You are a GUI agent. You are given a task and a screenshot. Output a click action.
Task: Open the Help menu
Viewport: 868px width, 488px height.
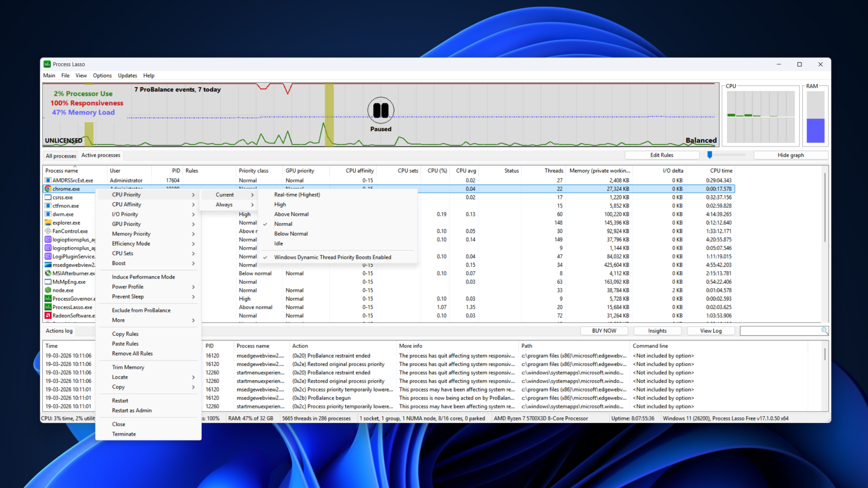point(149,75)
